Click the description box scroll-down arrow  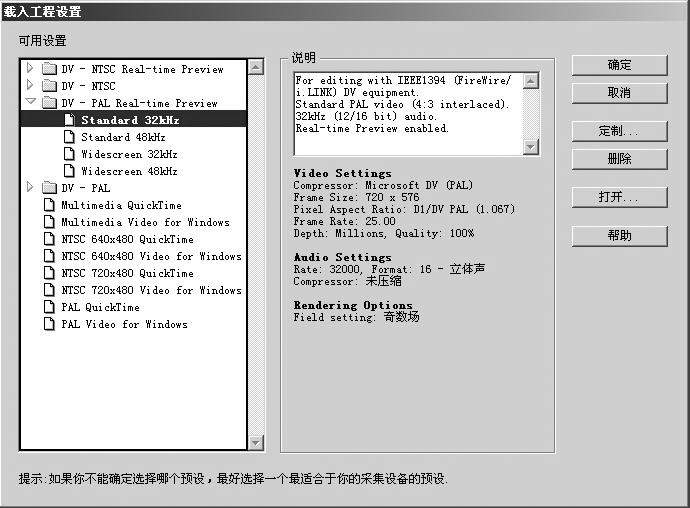531,147
